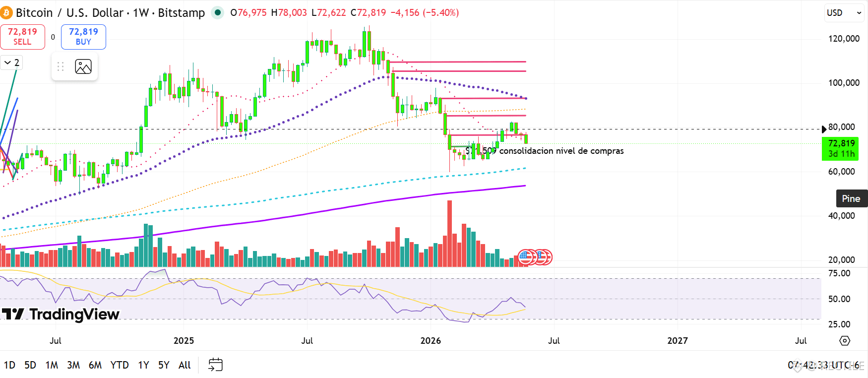Click the current price label 72,819 on the scale
The height and width of the screenshot is (378, 868).
(841, 148)
